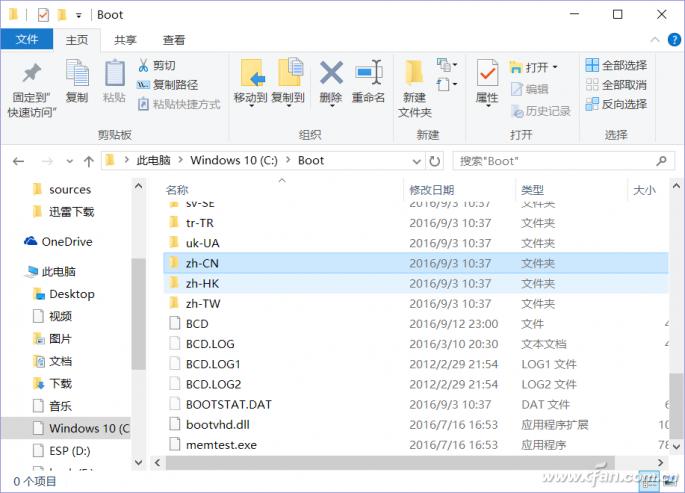The width and height of the screenshot is (685, 493).
Task: Expand address bar history dropdown
Action: point(417,162)
